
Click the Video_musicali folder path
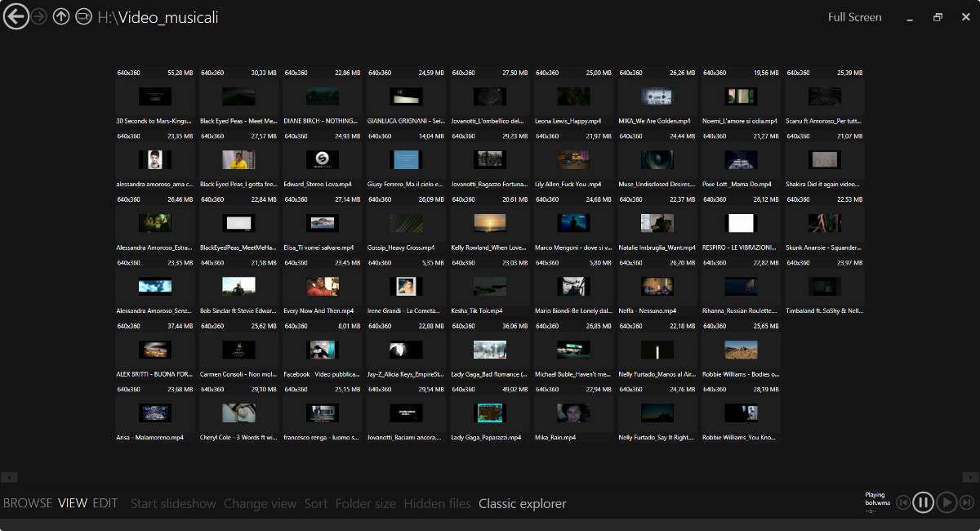169,17
